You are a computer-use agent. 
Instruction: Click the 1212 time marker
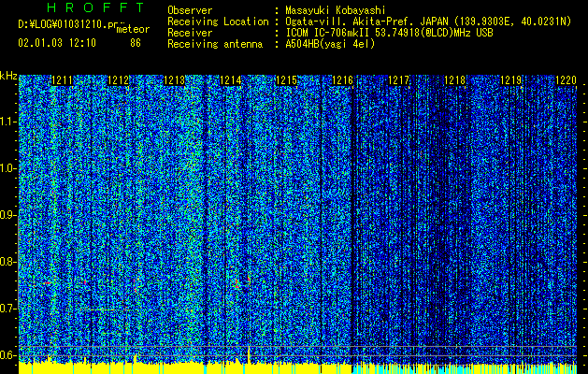(119, 80)
